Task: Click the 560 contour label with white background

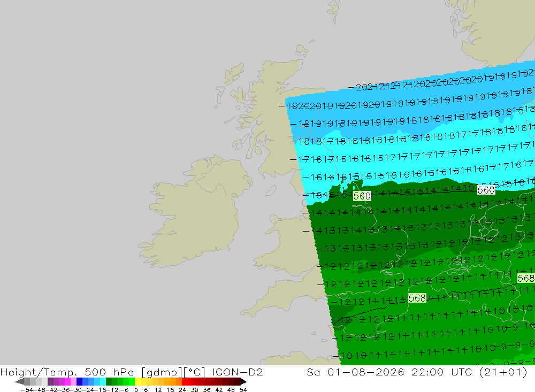Action: point(486,190)
